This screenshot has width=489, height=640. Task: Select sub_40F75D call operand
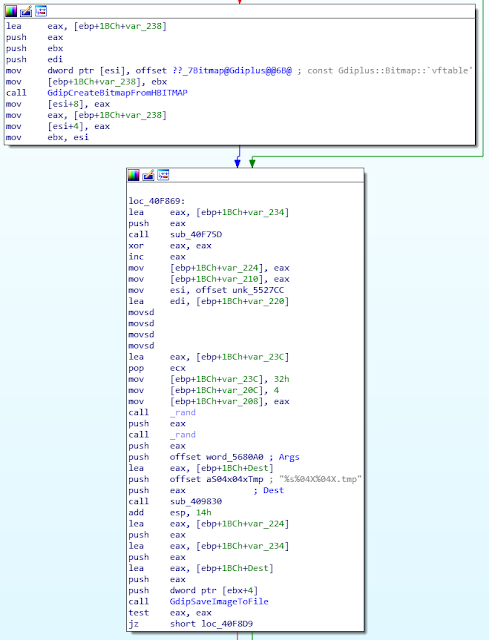pyautogui.click(x=196, y=234)
